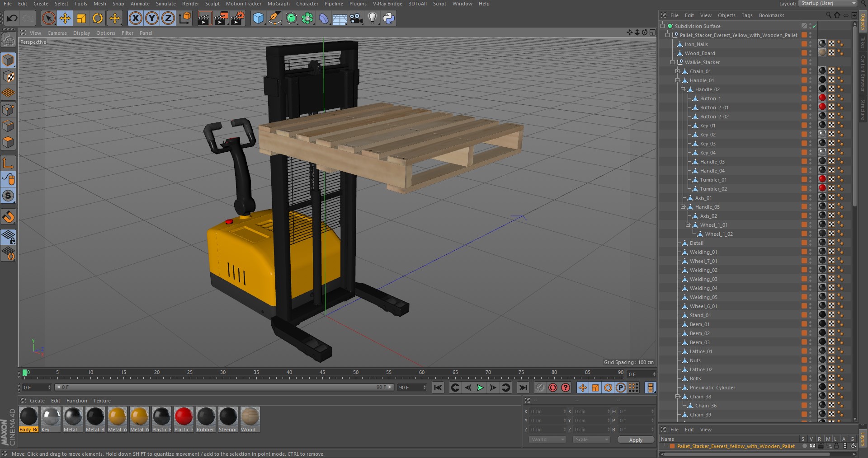The height and width of the screenshot is (458, 868).
Task: Click Render View clapperboard icon
Action: (204, 18)
